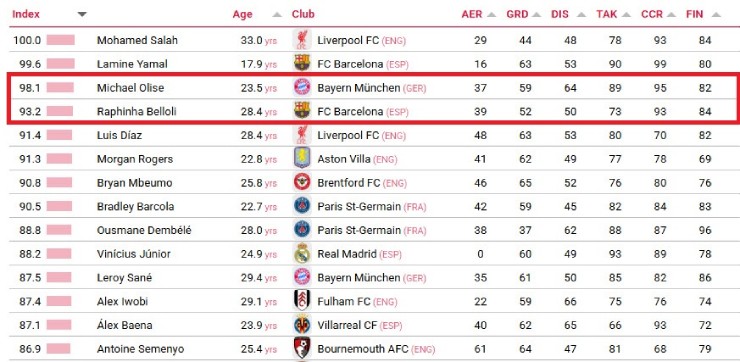The height and width of the screenshot is (362, 740).
Task: Click Aston Villa crest in Morgan Rogers row
Action: pyautogui.click(x=302, y=159)
